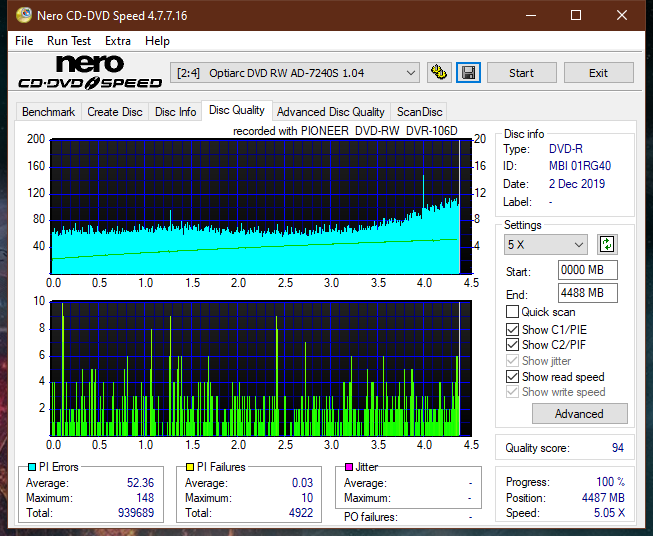Viewport: 653px width, 536px height.
Task: Click the Advanced settings button
Action: pyautogui.click(x=579, y=414)
